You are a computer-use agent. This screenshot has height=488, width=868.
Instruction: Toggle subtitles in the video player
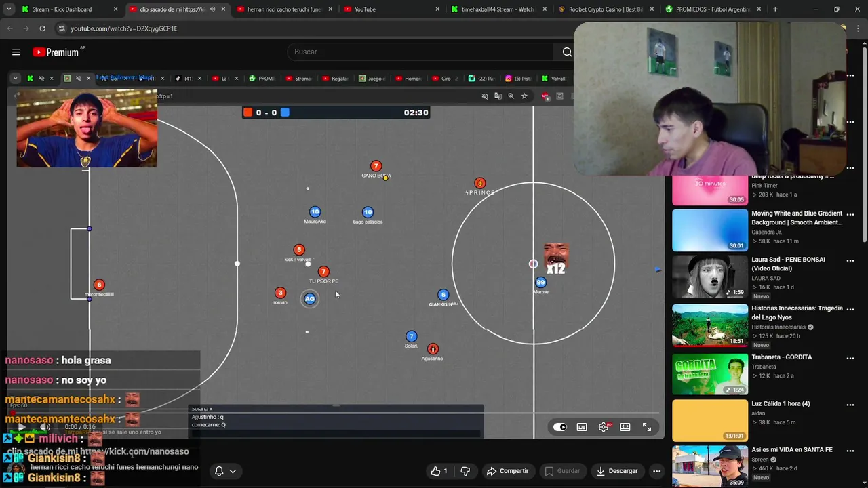(x=582, y=427)
